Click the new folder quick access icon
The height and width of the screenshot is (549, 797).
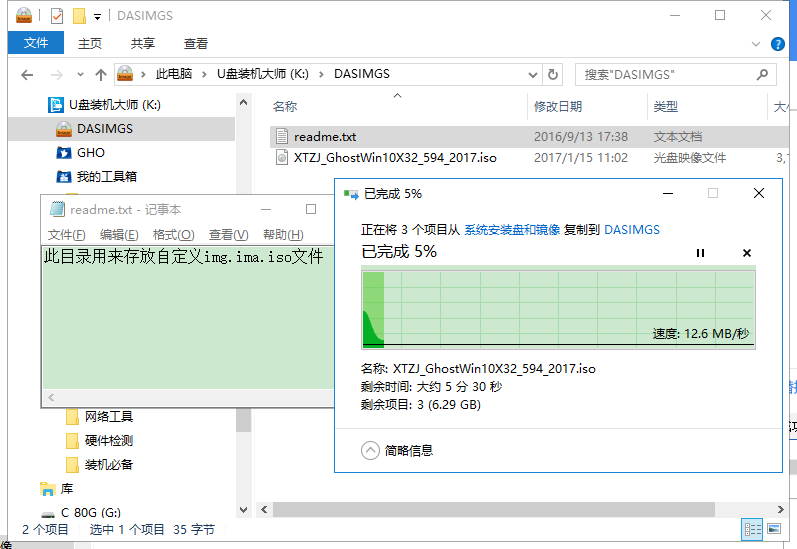click(79, 16)
